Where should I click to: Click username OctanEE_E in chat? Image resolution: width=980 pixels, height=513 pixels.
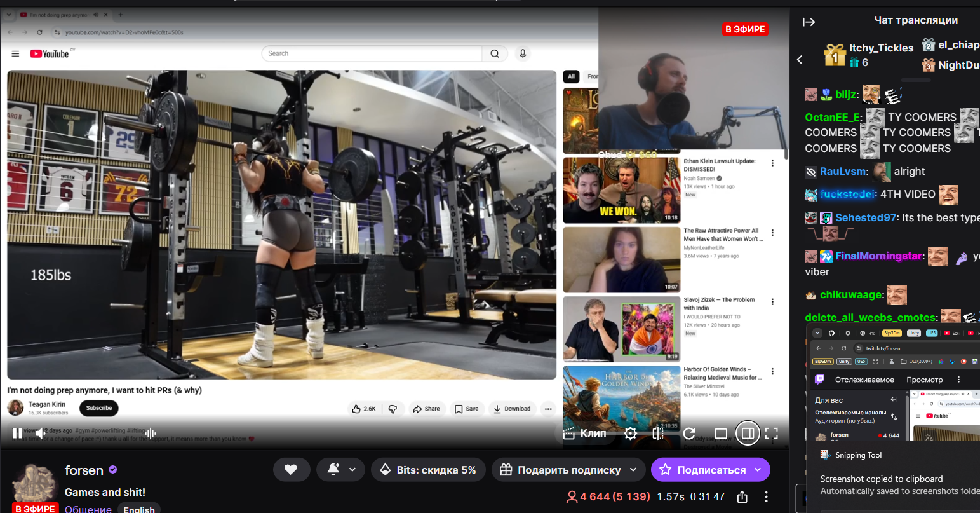[833, 117]
